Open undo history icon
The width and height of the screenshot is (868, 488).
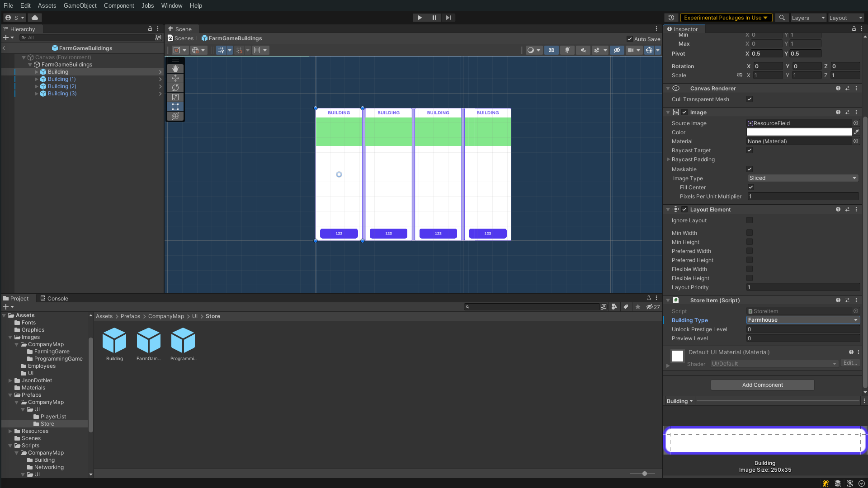(671, 18)
